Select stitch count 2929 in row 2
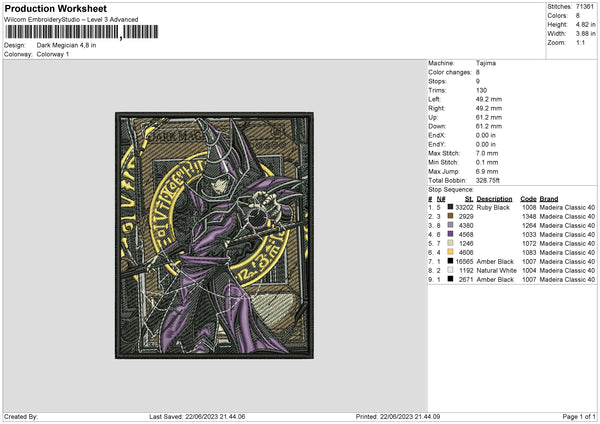The image size is (600, 424). (x=466, y=217)
